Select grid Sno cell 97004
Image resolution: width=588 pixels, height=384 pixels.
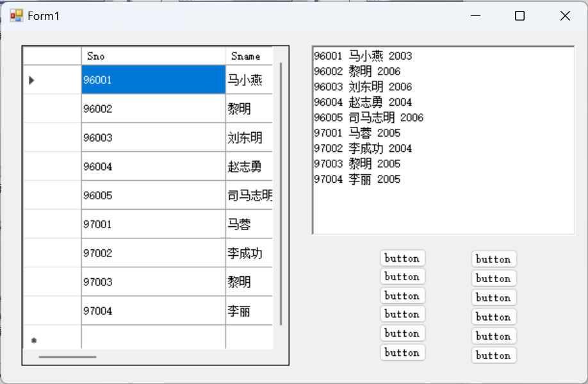tap(153, 311)
